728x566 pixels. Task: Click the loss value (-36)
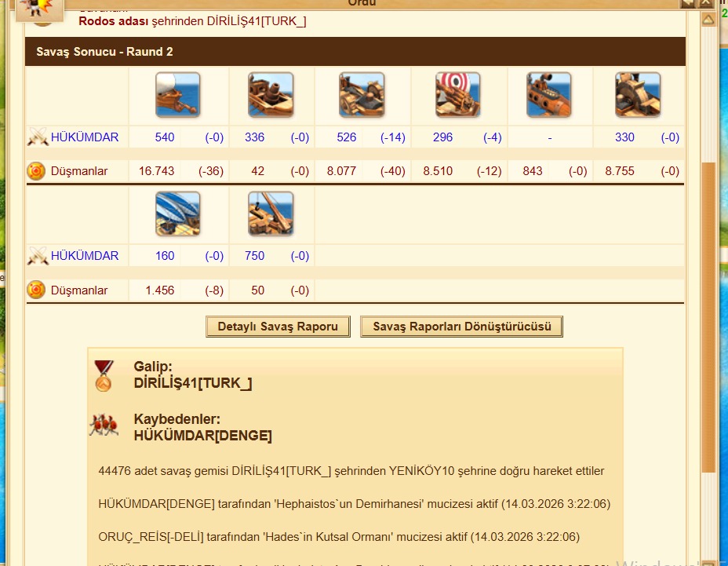click(x=211, y=171)
